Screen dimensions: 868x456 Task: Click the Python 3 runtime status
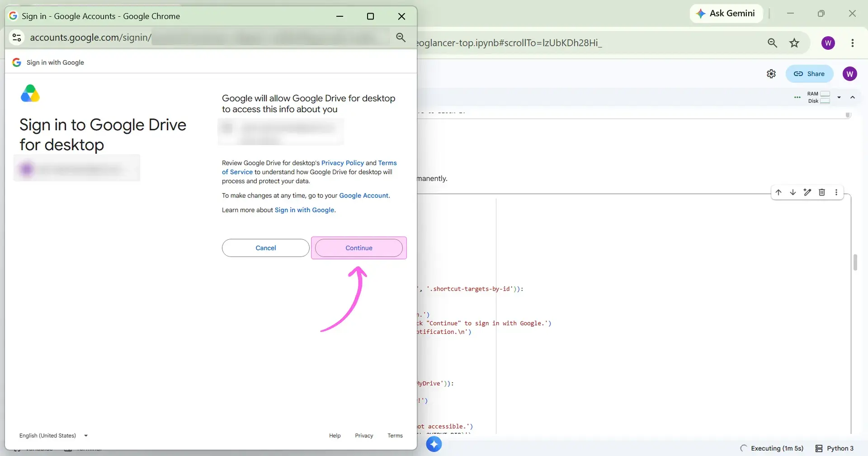[835, 448]
